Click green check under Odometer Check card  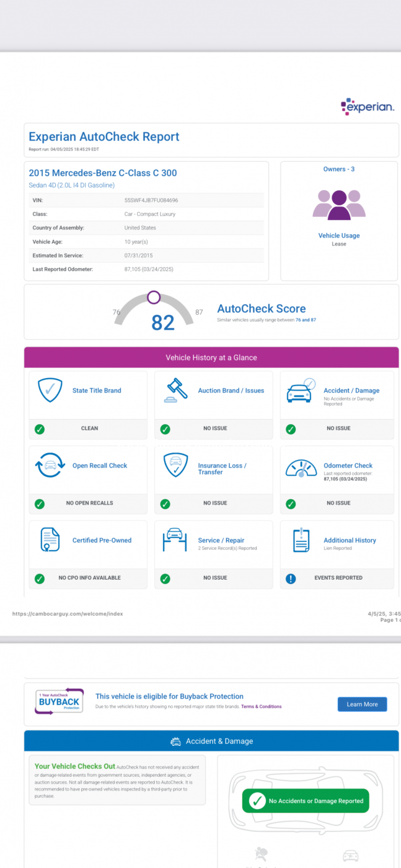pyautogui.click(x=291, y=504)
